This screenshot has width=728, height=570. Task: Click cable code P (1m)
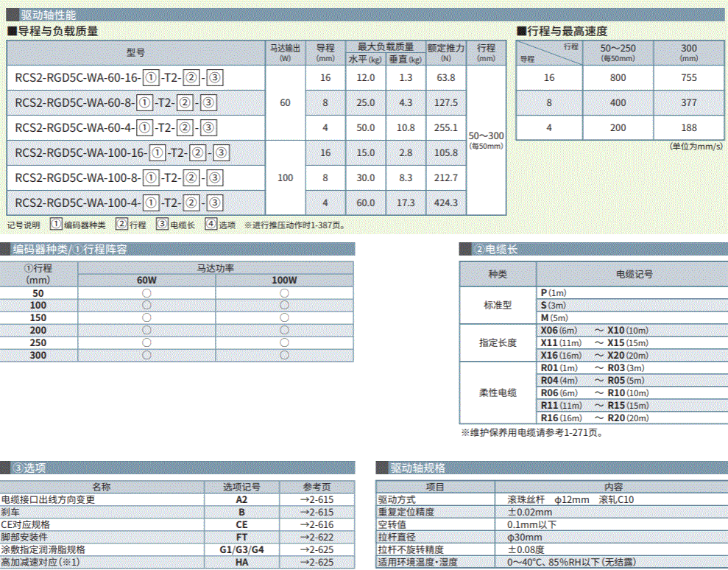pos(554,292)
